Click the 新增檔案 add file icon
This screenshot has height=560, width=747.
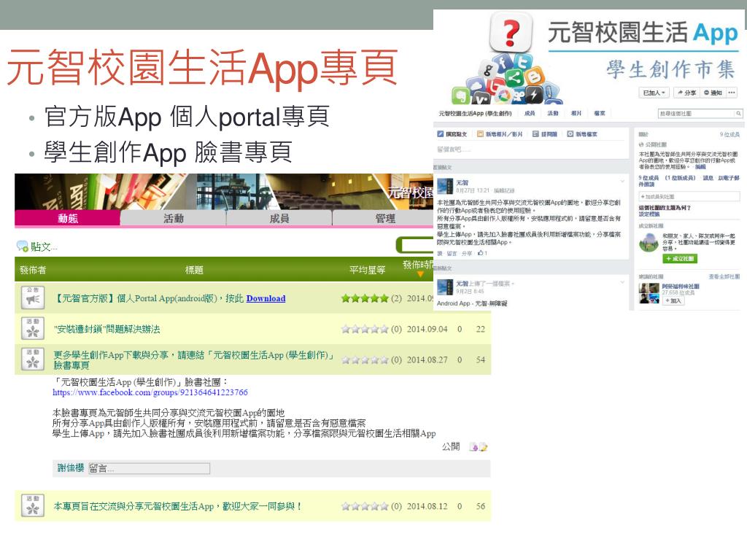(570, 134)
